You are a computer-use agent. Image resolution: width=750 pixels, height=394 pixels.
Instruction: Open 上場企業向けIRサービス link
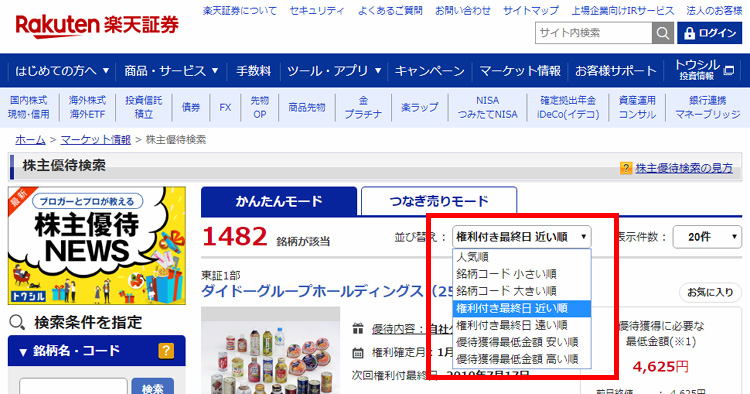(x=623, y=11)
